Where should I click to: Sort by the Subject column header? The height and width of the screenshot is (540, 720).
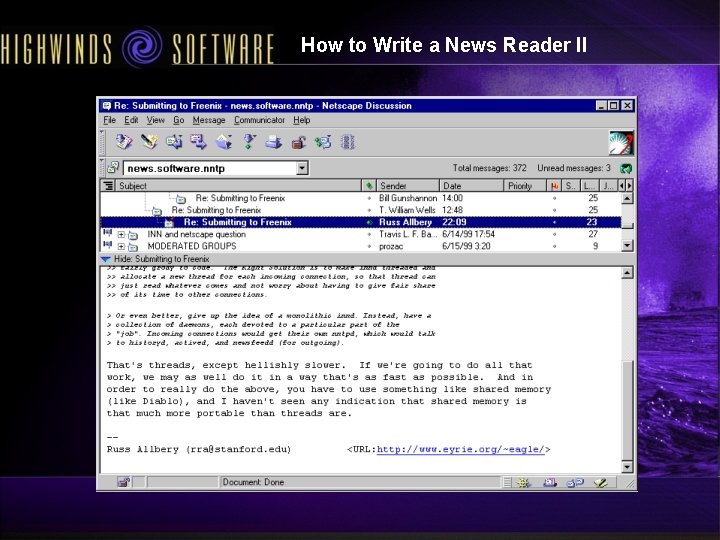[x=238, y=186]
